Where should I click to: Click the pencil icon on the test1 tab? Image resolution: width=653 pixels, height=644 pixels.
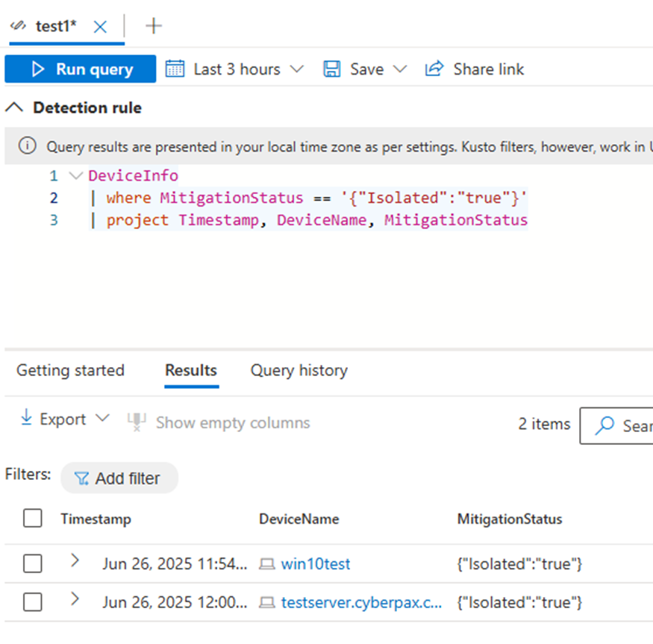[x=16, y=25]
